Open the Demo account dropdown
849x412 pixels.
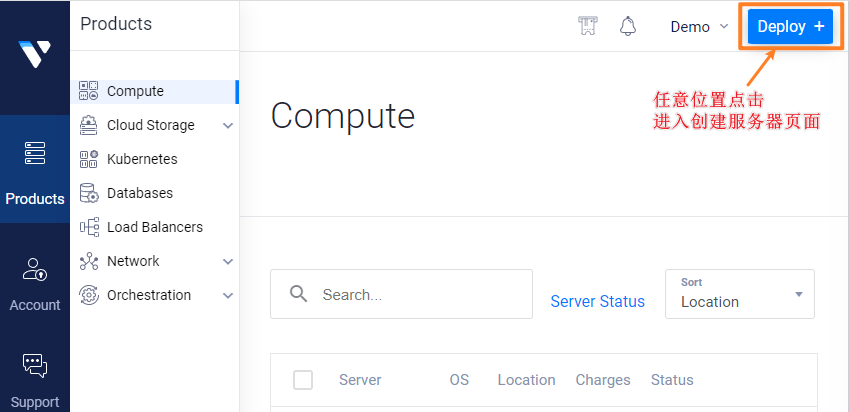[x=700, y=27]
